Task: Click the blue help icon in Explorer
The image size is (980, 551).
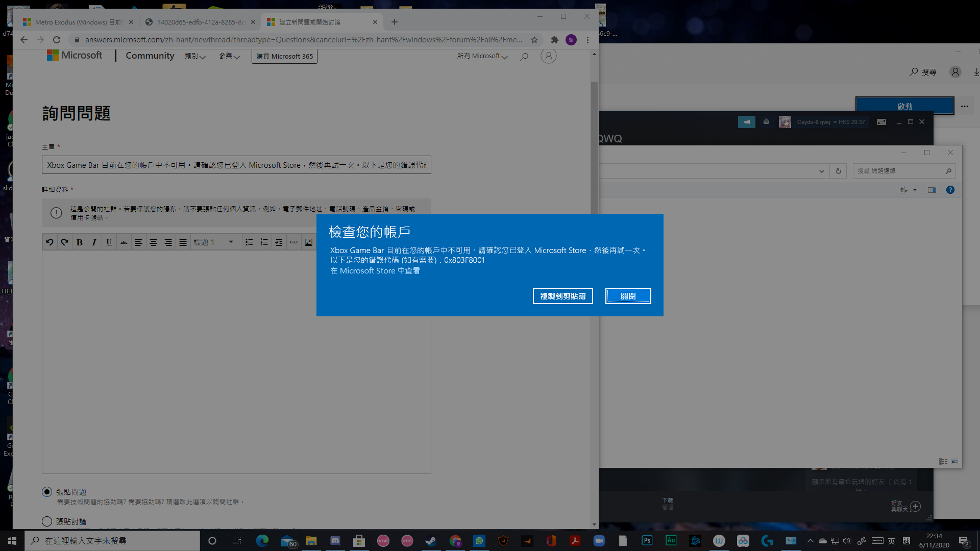Action: 950,190
